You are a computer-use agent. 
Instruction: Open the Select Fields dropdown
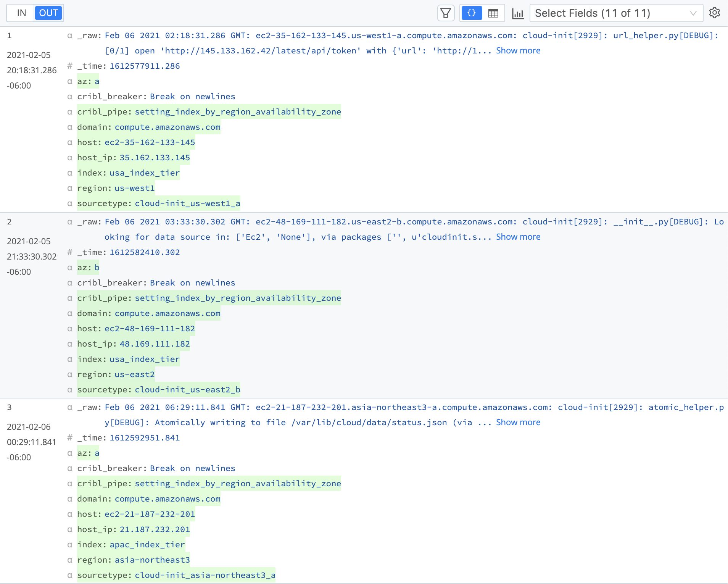point(610,13)
